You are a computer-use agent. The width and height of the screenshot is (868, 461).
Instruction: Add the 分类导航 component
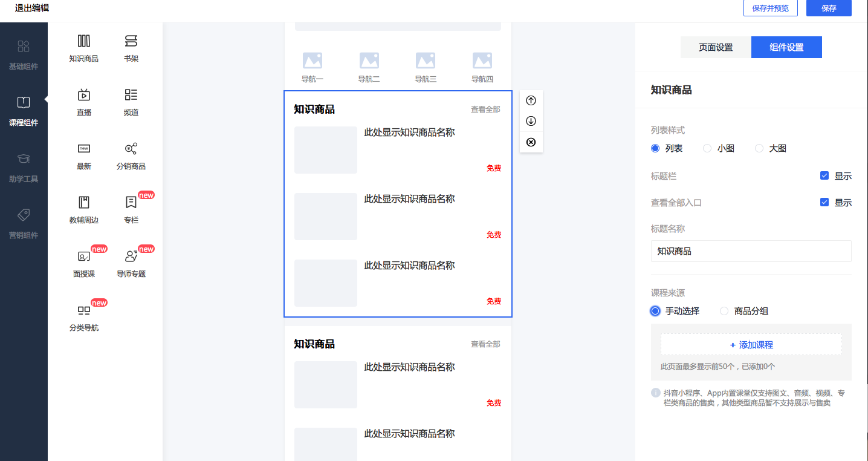point(84,318)
